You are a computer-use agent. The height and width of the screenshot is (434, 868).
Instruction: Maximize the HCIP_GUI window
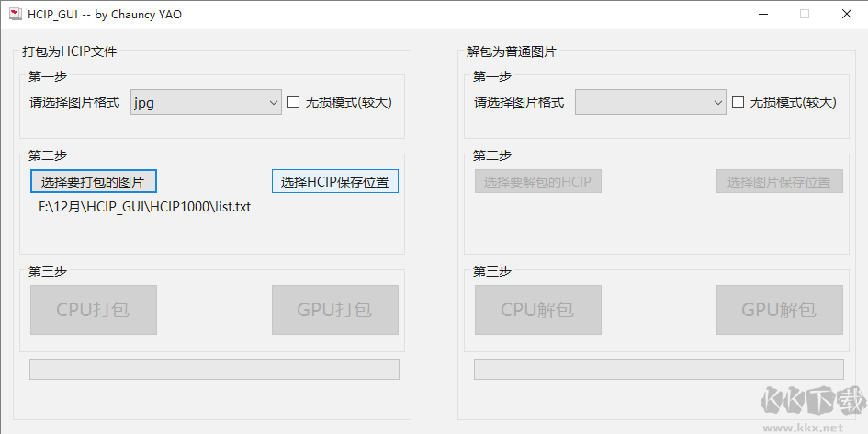805,14
